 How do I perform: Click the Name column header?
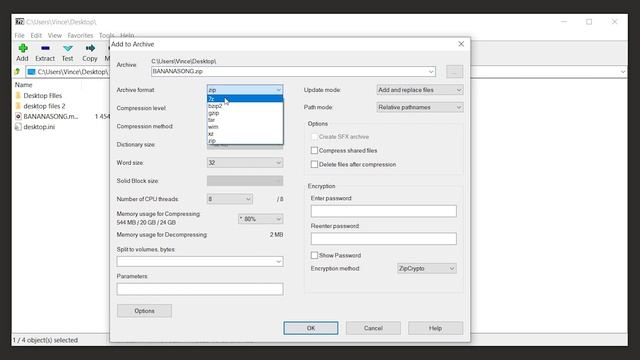[x=24, y=85]
